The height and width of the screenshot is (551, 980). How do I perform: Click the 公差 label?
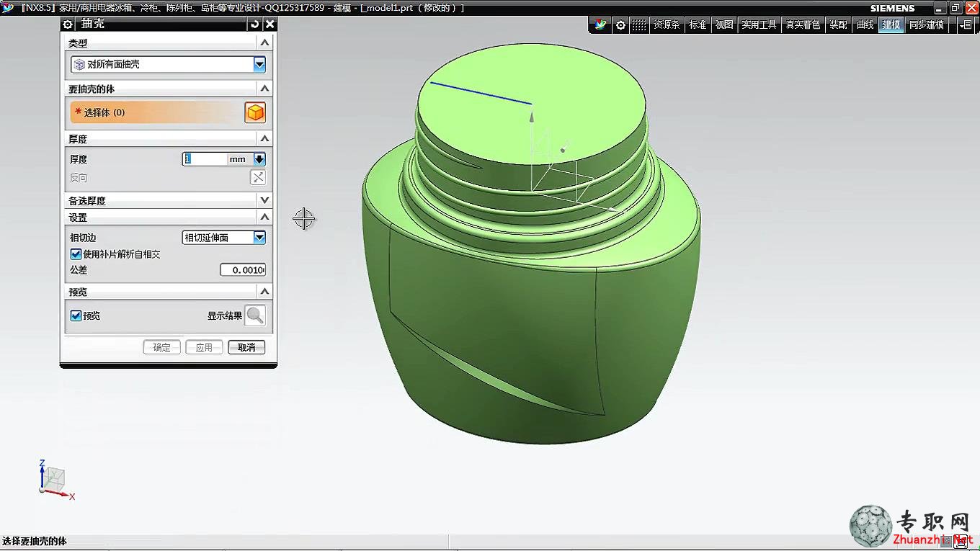pos(78,269)
